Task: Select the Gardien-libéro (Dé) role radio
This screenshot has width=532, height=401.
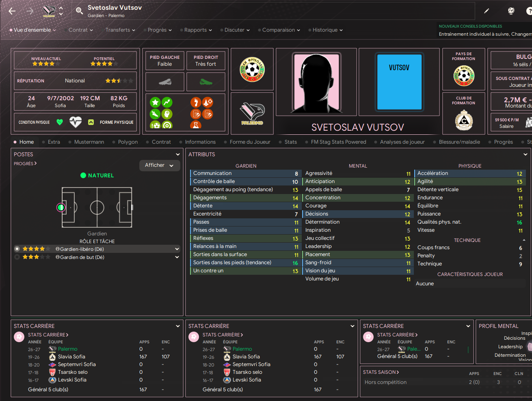Action: coord(17,249)
